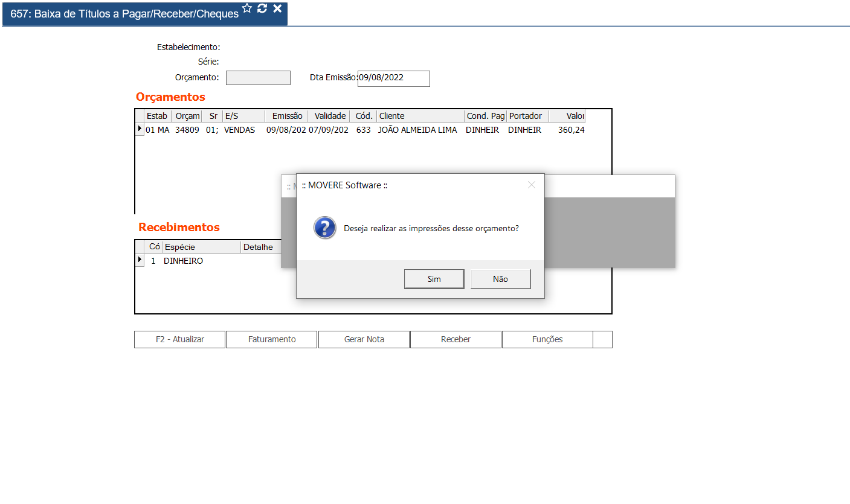Click the E/S column header

pyautogui.click(x=243, y=116)
